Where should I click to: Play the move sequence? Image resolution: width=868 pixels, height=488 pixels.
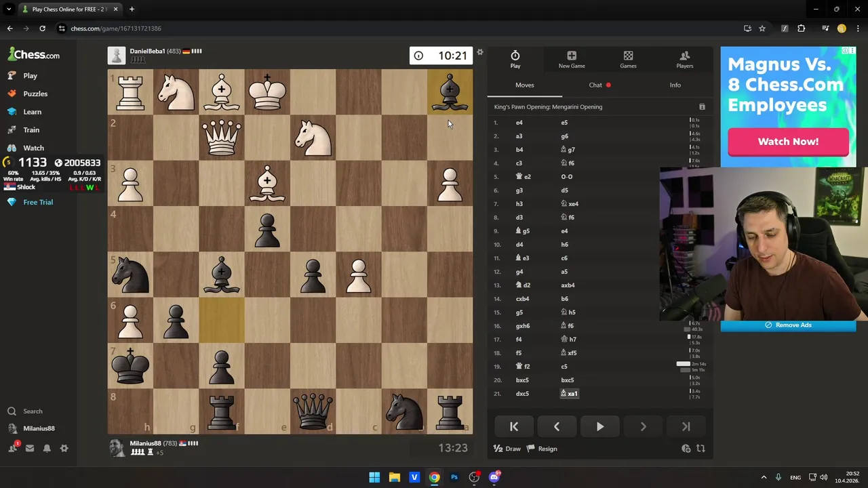(x=599, y=426)
